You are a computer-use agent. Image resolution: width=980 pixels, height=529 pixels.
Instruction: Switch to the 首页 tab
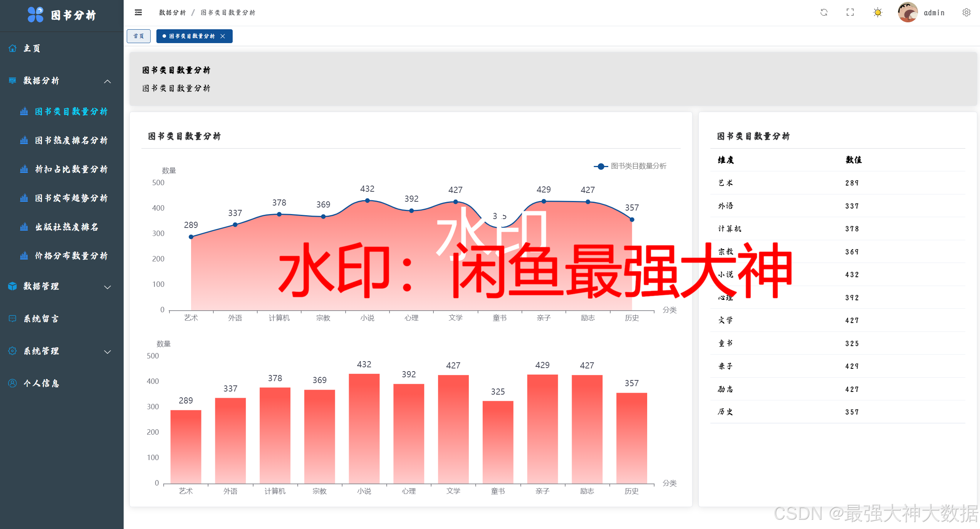click(x=139, y=36)
